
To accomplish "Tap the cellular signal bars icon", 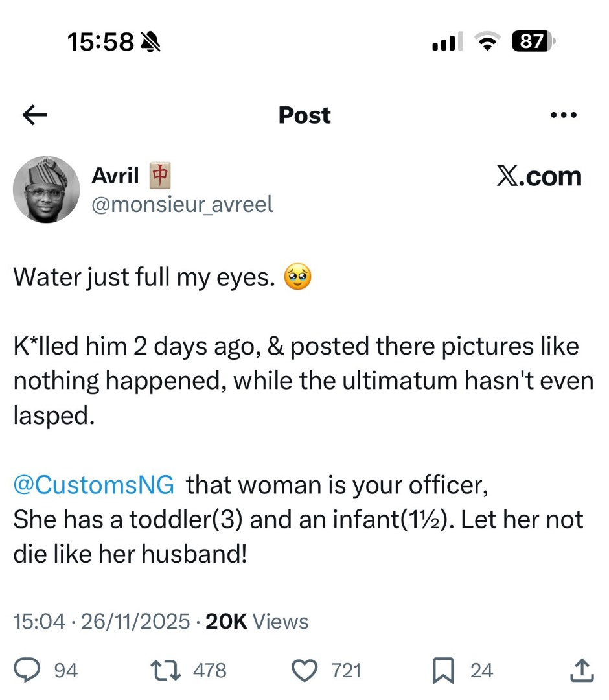I will (446, 42).
